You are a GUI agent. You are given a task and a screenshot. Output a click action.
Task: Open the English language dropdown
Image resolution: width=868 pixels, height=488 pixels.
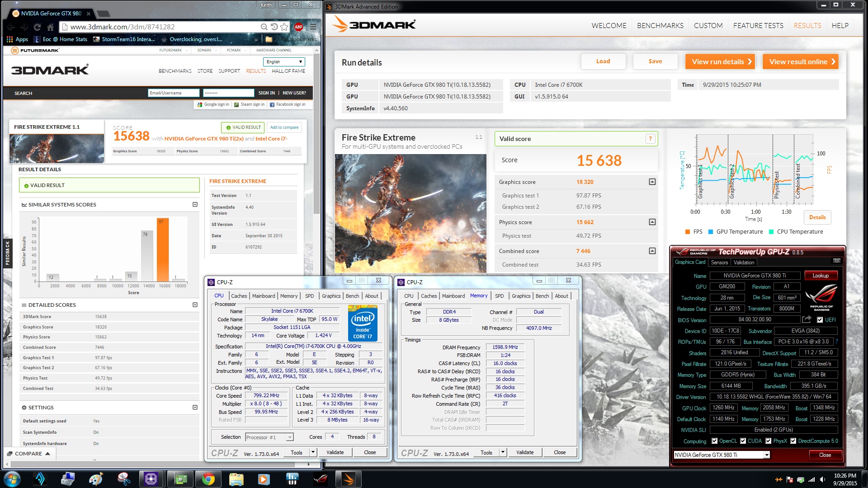(284, 62)
